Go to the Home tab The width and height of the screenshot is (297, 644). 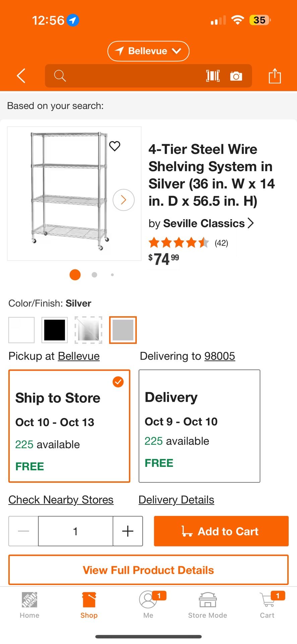(29, 605)
